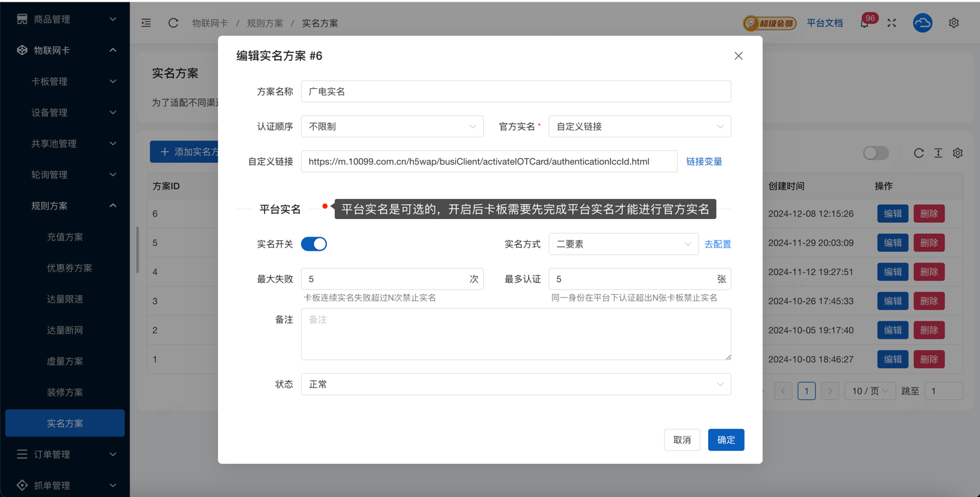Open the notifications bell icon

[865, 23]
